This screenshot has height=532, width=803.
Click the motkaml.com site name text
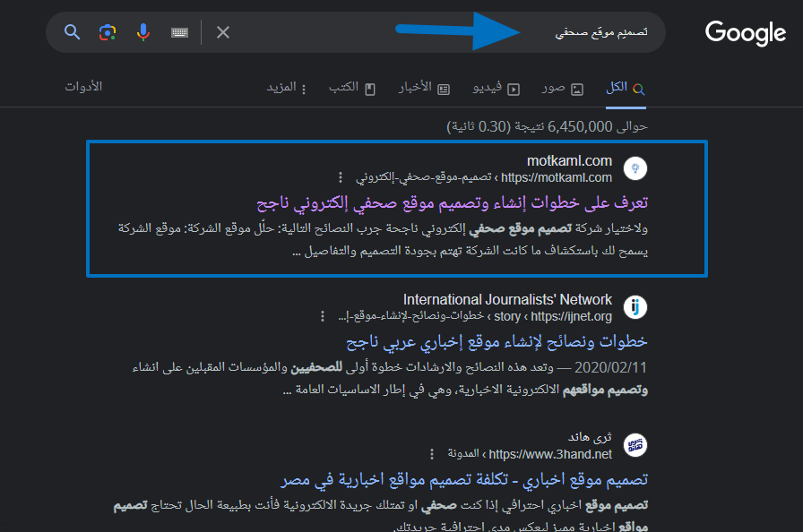[x=569, y=160]
